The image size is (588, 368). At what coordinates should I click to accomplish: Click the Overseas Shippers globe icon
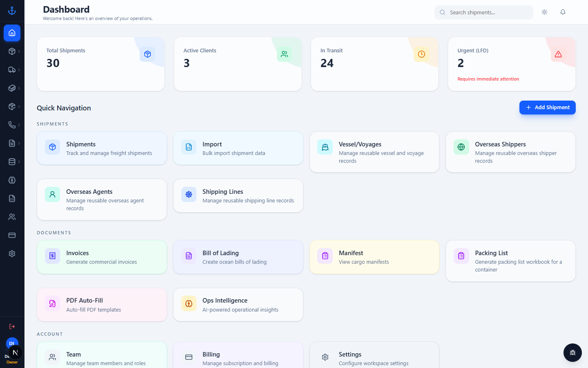click(461, 147)
